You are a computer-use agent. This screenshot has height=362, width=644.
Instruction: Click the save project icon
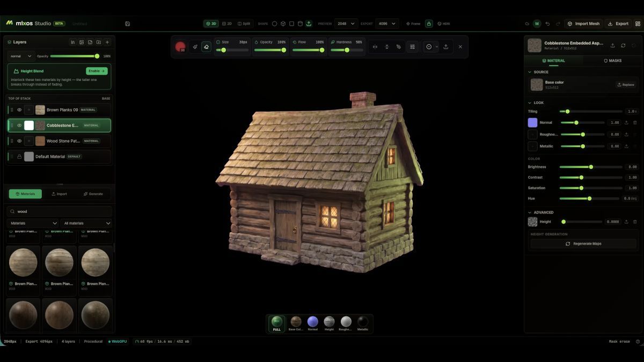tap(127, 24)
